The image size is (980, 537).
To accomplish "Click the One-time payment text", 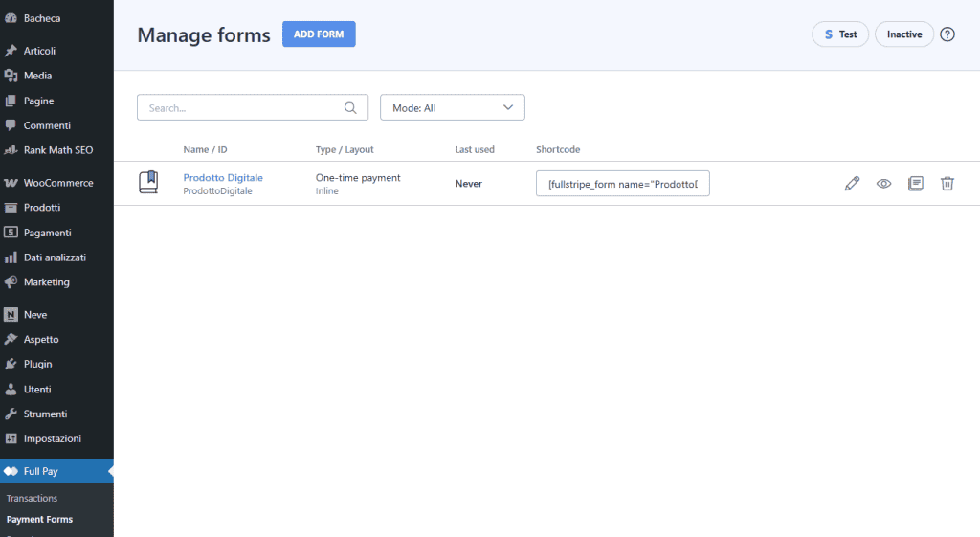I will [x=358, y=177].
